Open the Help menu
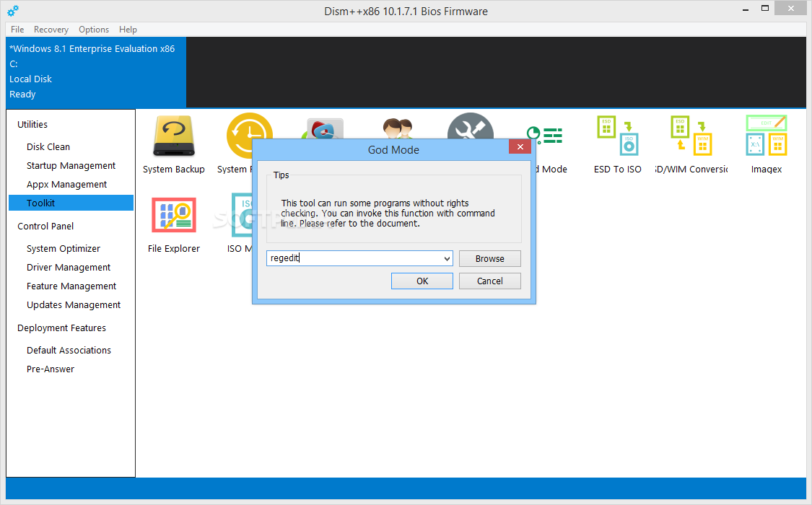 (x=128, y=30)
